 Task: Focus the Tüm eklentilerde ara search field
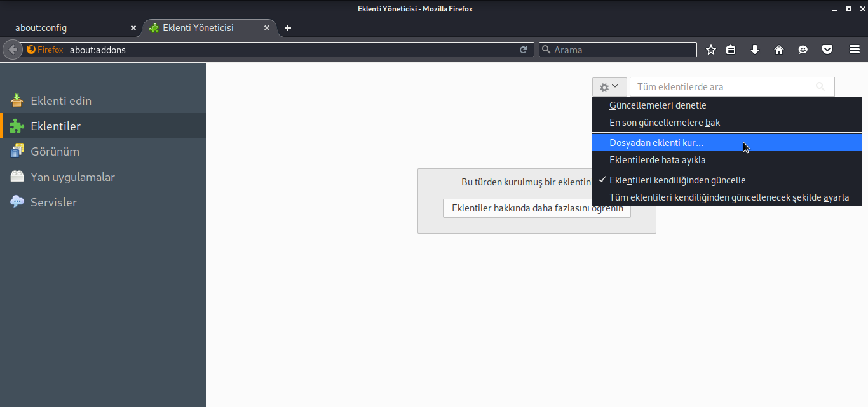tap(732, 87)
